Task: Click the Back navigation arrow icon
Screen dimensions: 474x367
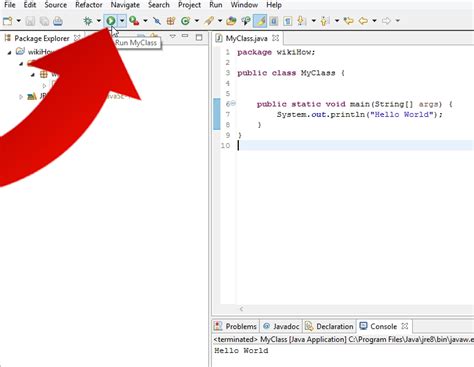Action: [363, 21]
